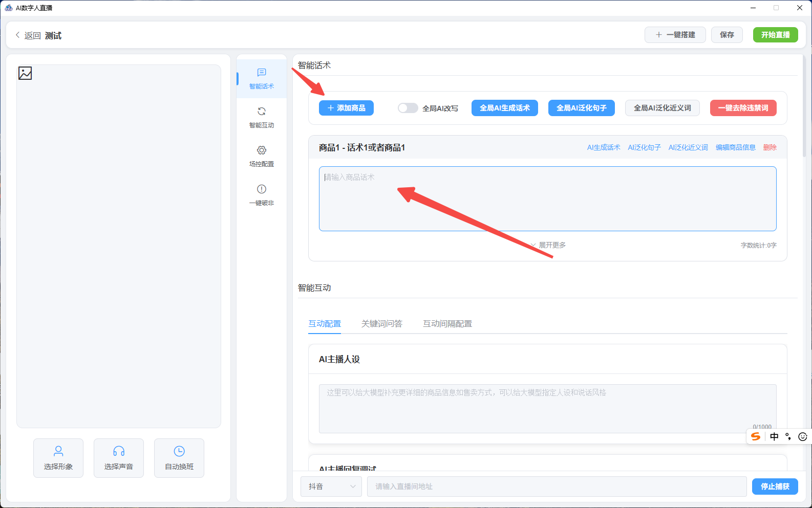The height and width of the screenshot is (508, 812).
Task: Open the 智能话术 sidebar icon
Action: tap(261, 73)
